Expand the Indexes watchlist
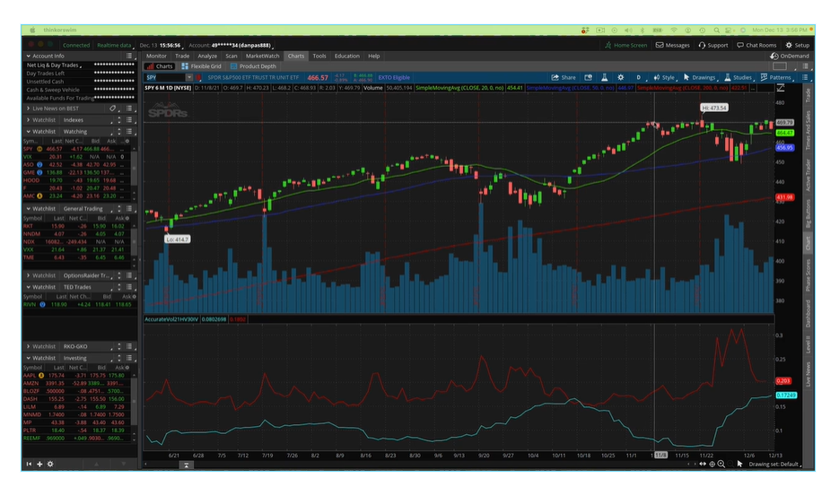The image size is (839, 504). point(29,120)
